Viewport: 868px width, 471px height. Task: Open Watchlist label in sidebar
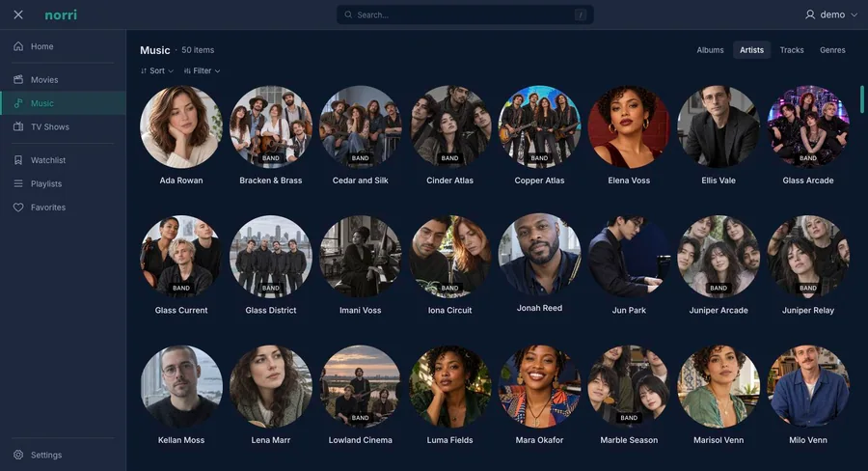[48, 160]
